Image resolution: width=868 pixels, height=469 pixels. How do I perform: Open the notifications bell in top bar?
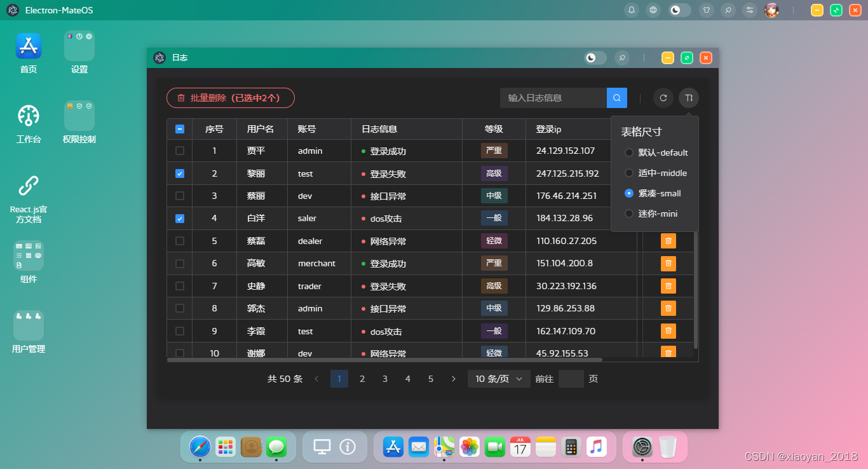pyautogui.click(x=632, y=10)
